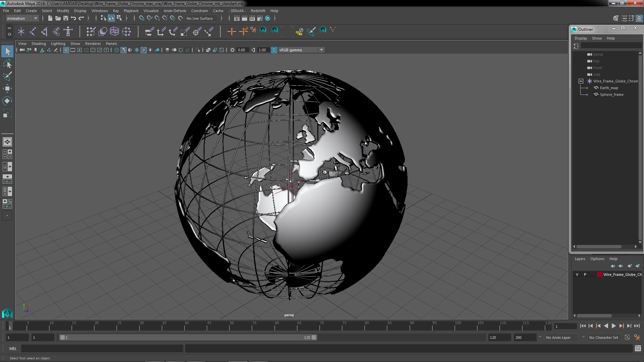Toggle wireframe shading in viewport

pyautogui.click(x=117, y=50)
